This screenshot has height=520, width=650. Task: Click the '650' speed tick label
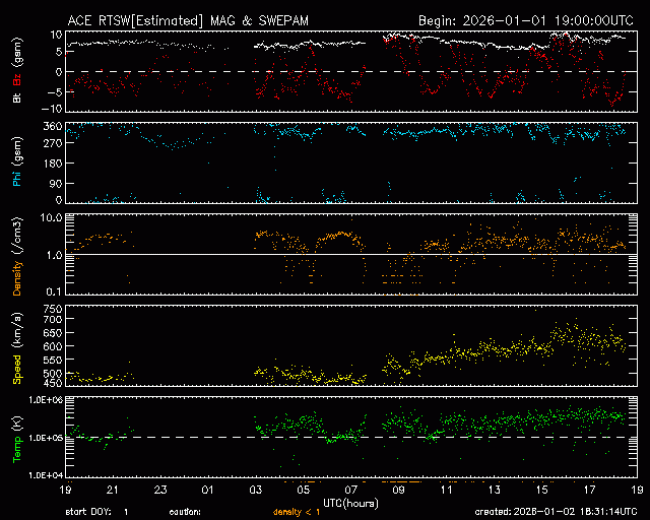pos(53,333)
